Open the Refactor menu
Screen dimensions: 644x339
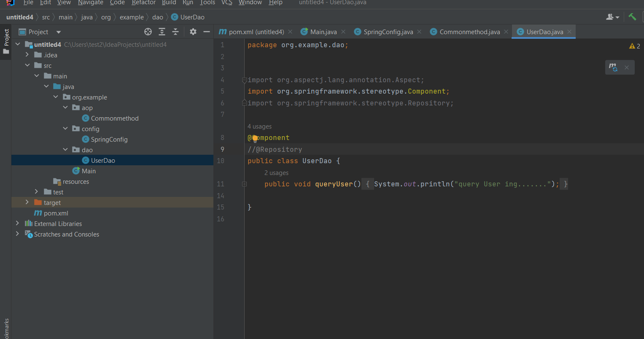[x=143, y=3]
